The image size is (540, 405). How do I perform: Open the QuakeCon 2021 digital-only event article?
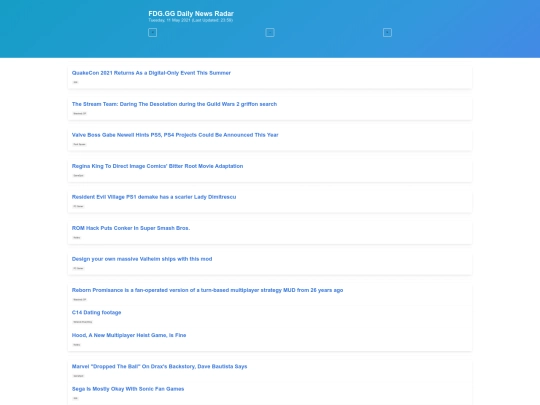pos(151,73)
